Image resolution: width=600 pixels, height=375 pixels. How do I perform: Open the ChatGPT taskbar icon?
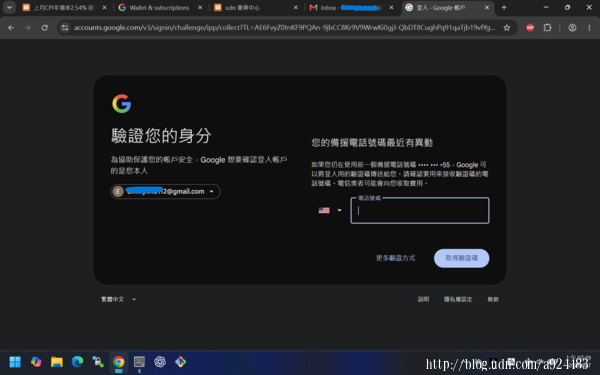point(160,362)
